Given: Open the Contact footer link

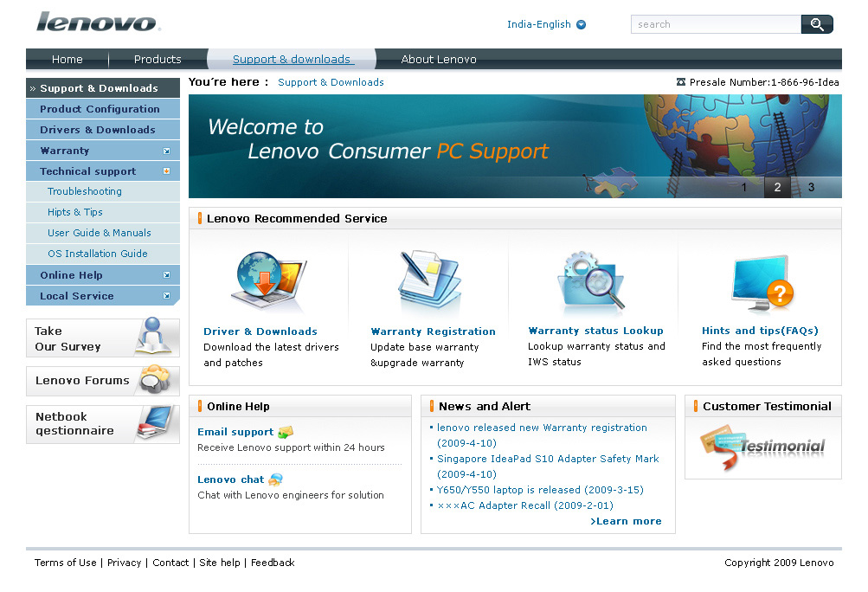Looking at the screenshot, I should coord(170,563).
